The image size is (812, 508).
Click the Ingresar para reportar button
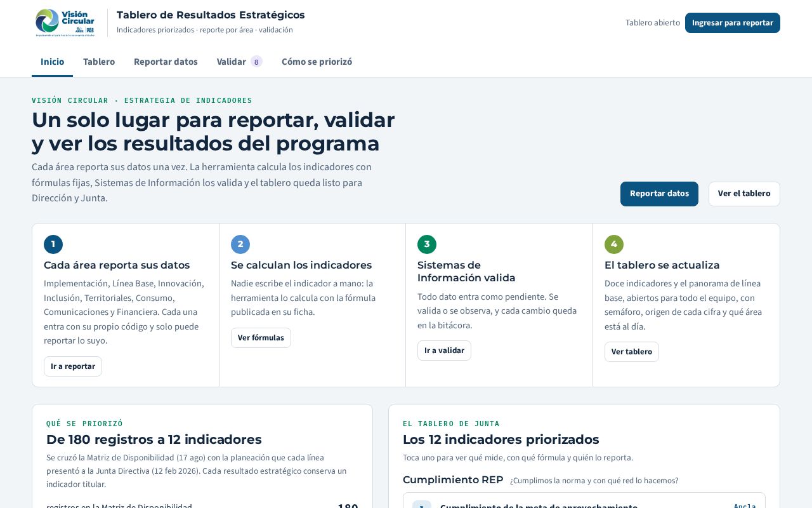coord(733,23)
